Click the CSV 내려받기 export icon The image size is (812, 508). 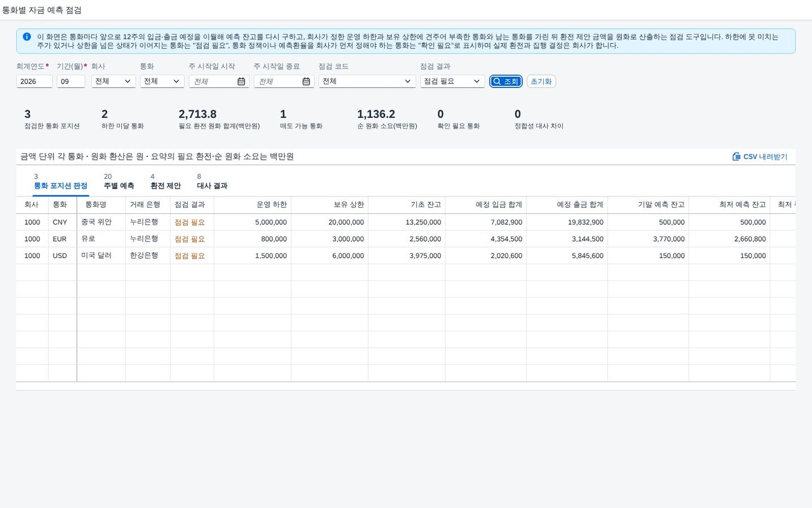[x=736, y=156]
